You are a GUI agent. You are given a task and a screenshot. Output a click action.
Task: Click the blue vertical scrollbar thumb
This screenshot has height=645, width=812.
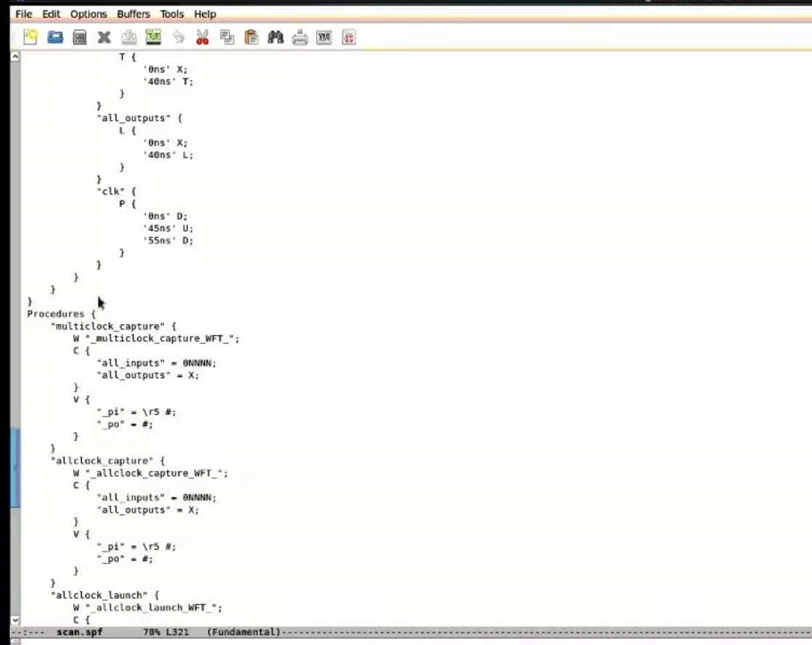15,468
